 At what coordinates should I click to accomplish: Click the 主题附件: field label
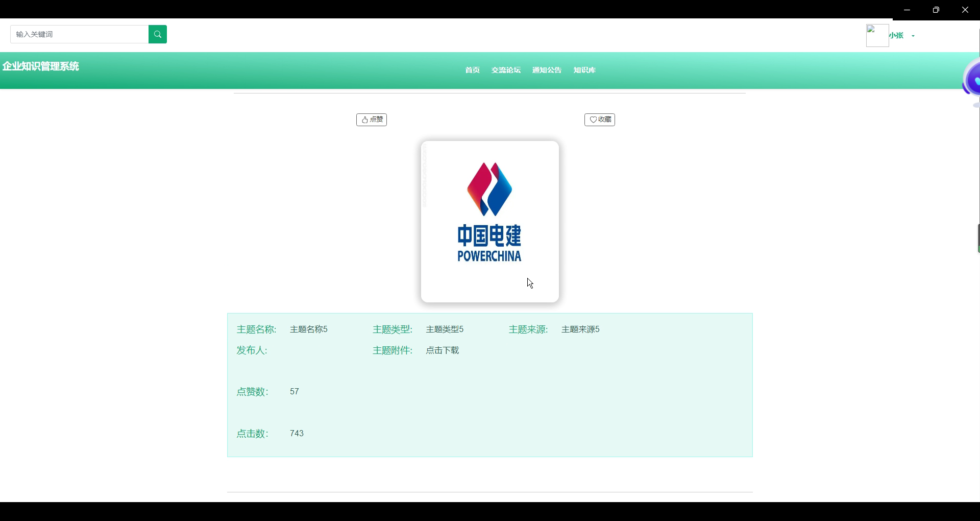click(x=393, y=350)
